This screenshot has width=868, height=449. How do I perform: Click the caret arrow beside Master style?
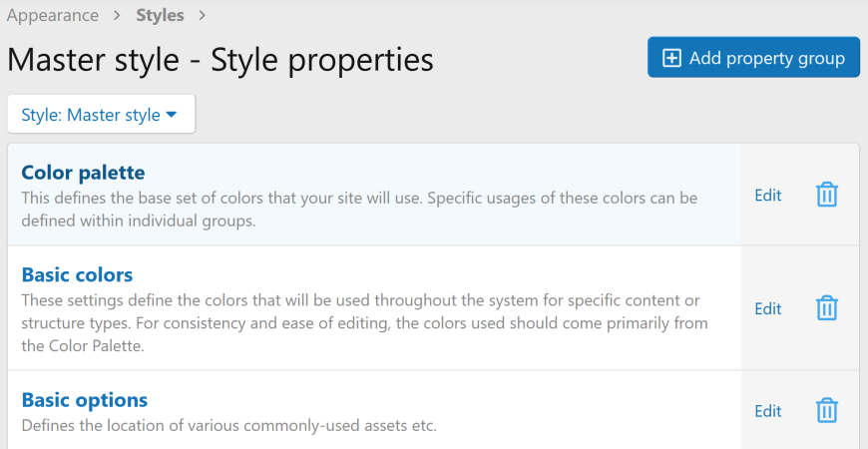click(172, 115)
